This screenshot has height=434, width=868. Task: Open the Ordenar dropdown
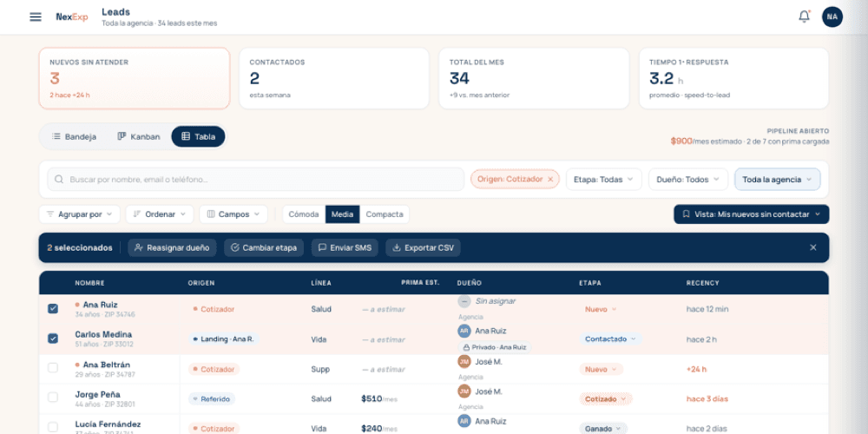[160, 214]
